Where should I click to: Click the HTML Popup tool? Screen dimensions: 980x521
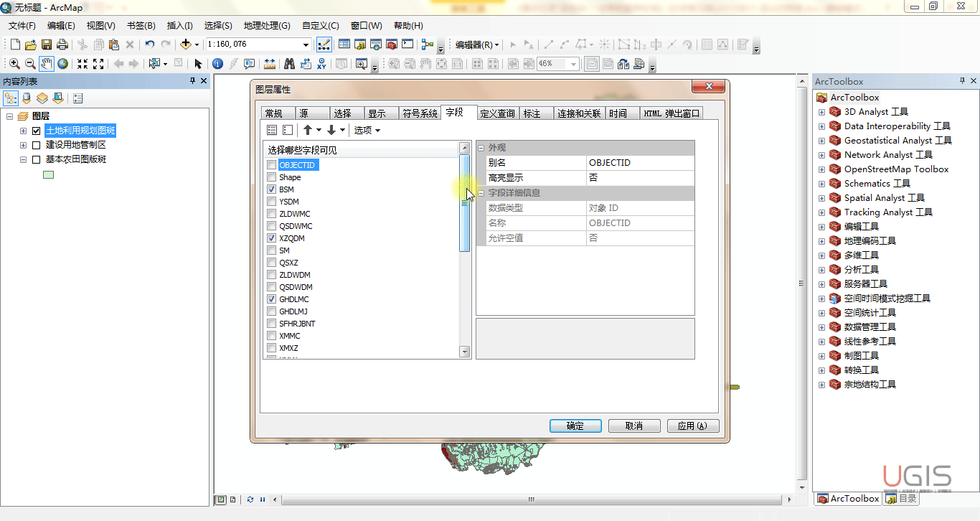(250, 64)
